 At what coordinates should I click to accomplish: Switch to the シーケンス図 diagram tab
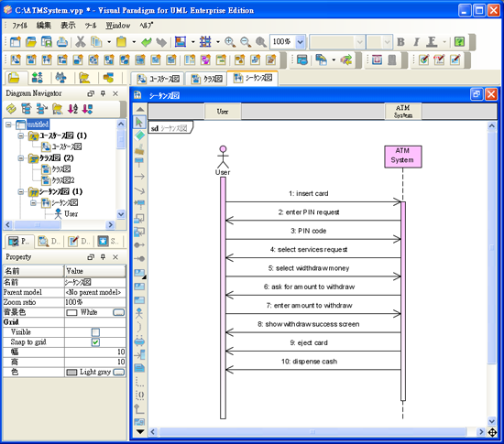253,78
